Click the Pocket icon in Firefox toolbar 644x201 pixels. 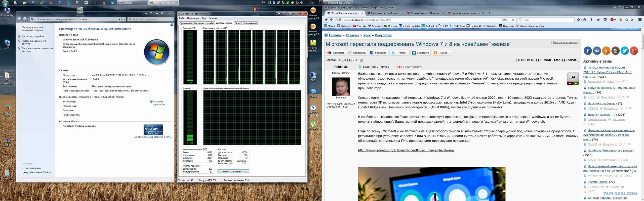pos(605,20)
